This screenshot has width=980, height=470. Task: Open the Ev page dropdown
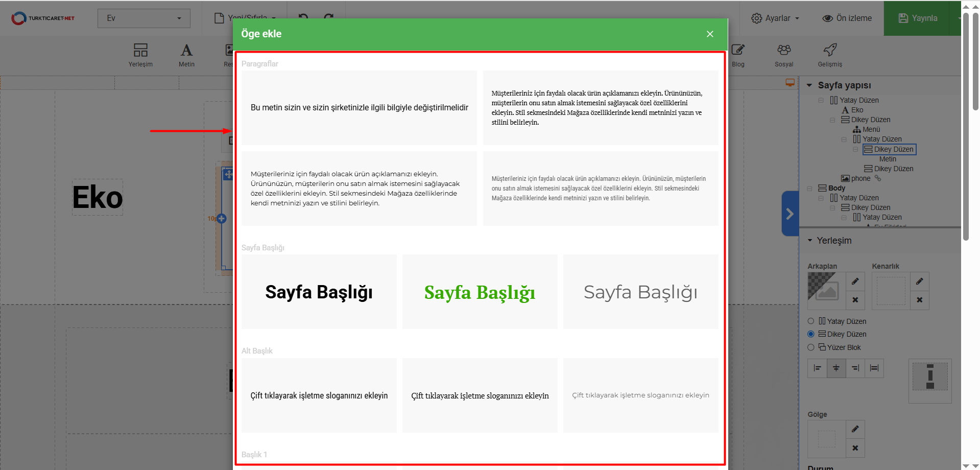coord(144,18)
